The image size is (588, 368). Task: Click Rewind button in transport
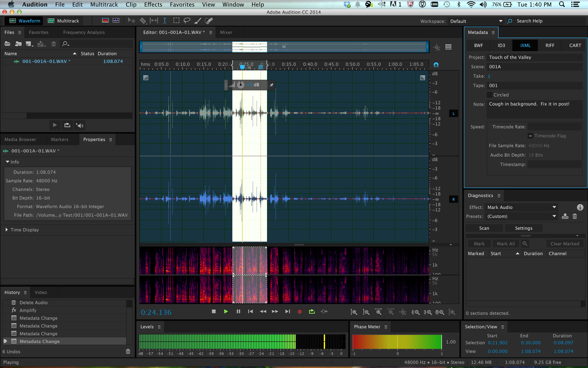(x=263, y=312)
